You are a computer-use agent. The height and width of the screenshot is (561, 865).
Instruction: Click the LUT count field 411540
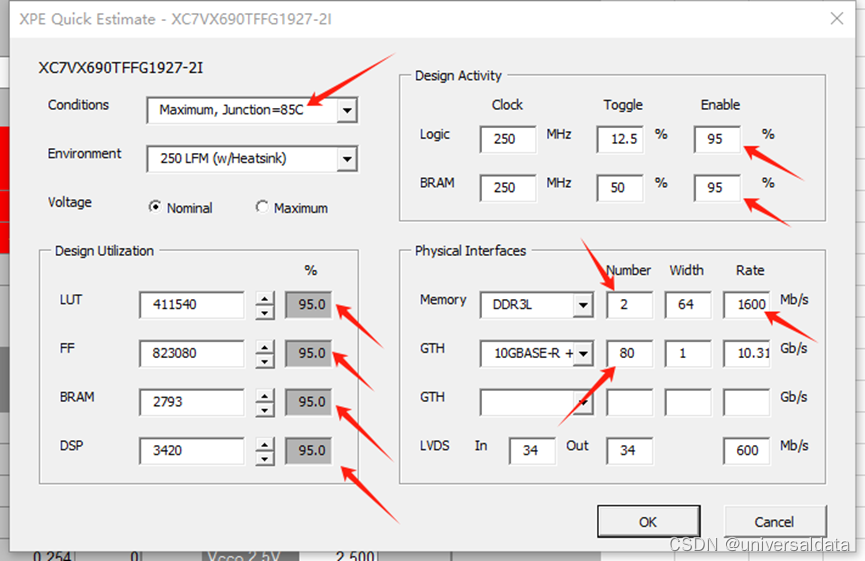191,304
